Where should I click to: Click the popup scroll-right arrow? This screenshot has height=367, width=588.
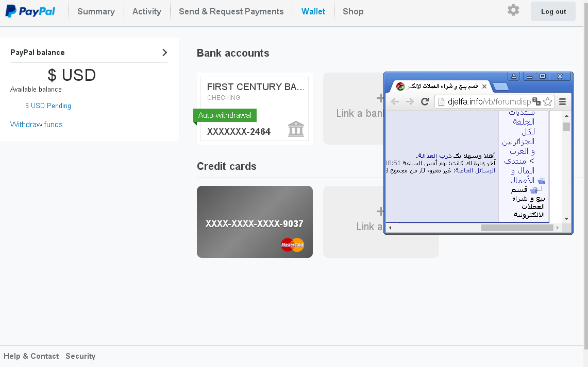558,228
